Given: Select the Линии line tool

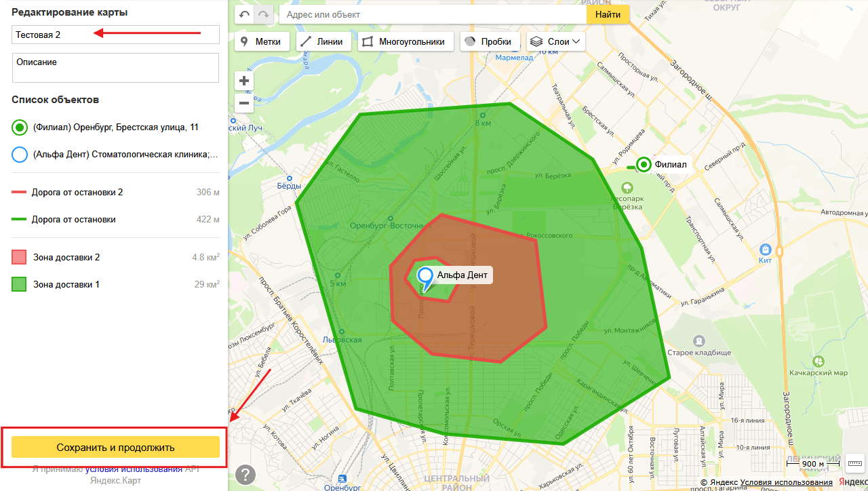Looking at the screenshot, I should coord(323,41).
